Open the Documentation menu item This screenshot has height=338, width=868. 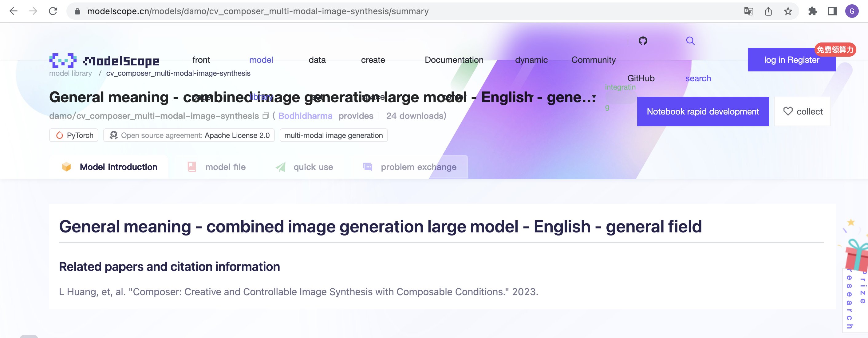coord(455,60)
